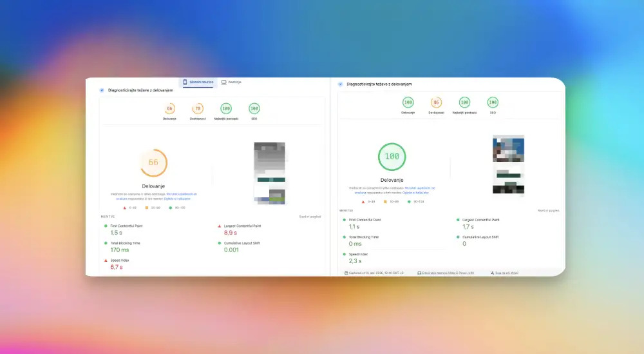Click the right 'Diagnosticirajte težave z delovanjem' heading

coord(379,84)
